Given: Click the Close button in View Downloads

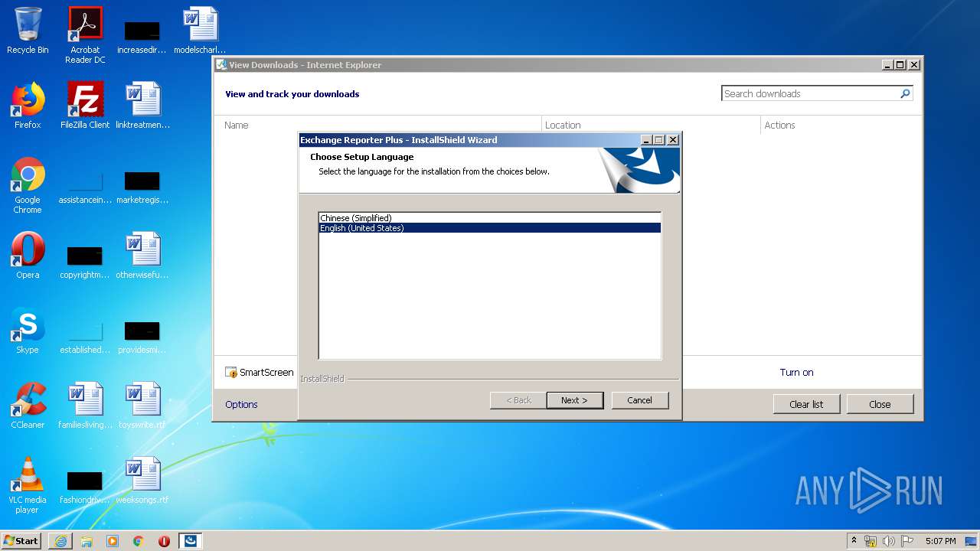Looking at the screenshot, I should [x=880, y=404].
